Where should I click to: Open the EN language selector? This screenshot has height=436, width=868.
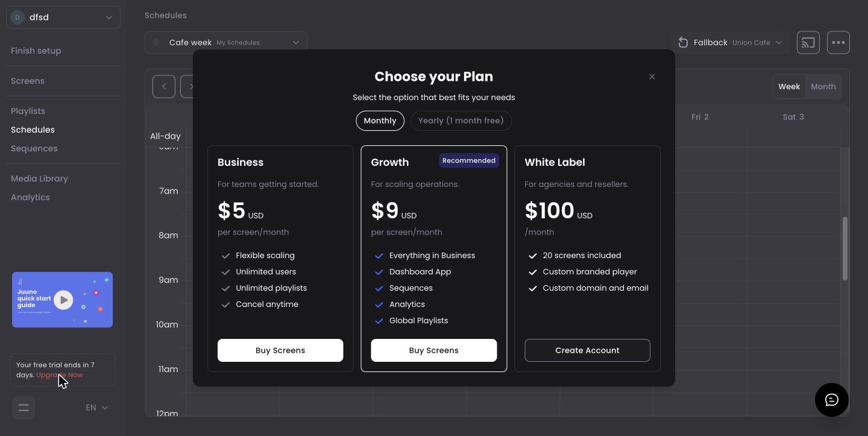point(97,408)
